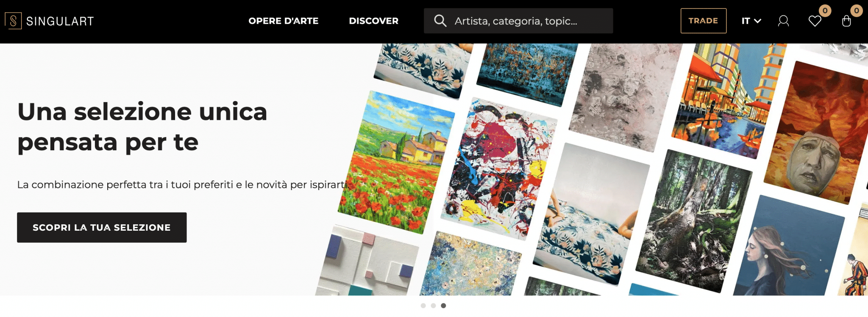
Task: Go to second carousel slide dot
Action: pyautogui.click(x=433, y=306)
